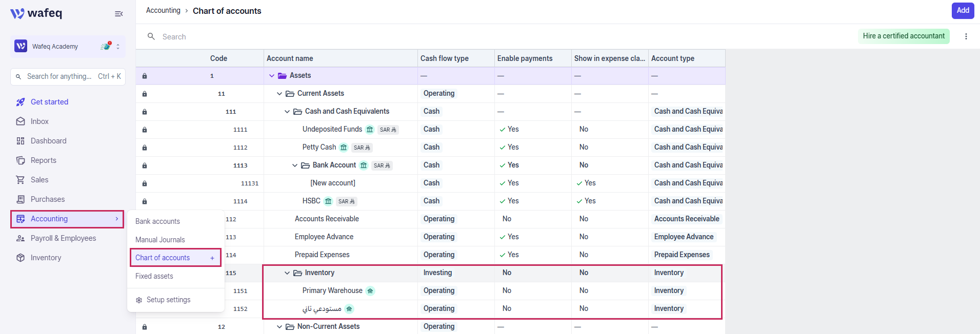Click the Setup settings gear icon
The height and width of the screenshot is (334, 980).
139,300
